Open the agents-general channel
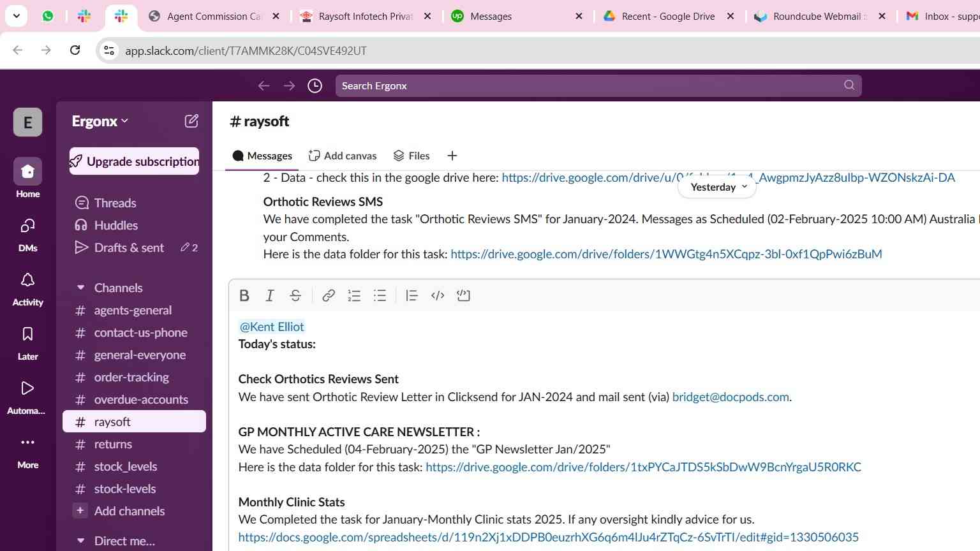The width and height of the screenshot is (980, 551). click(x=134, y=310)
